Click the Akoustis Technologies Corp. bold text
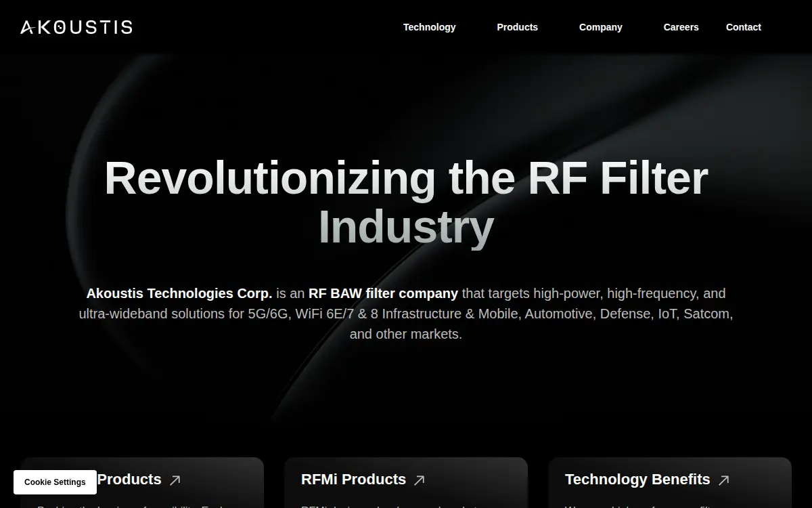The image size is (812, 508). 179,294
